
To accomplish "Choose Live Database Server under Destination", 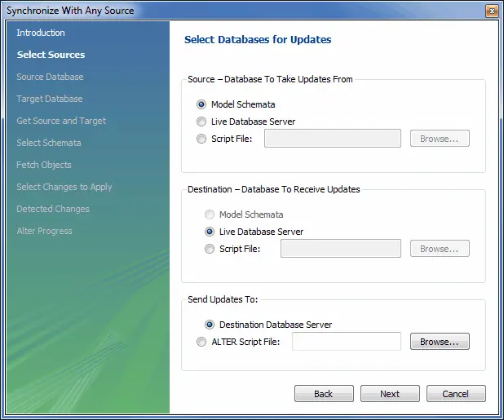I will pos(210,232).
